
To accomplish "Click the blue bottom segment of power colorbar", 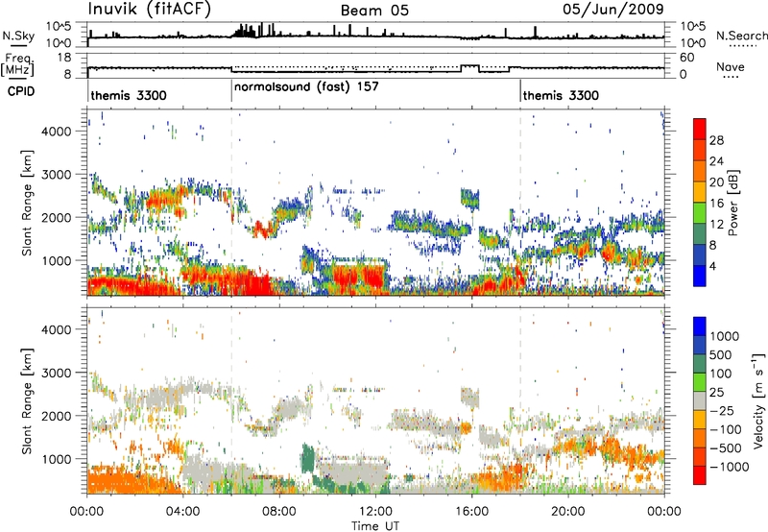I will point(700,276).
